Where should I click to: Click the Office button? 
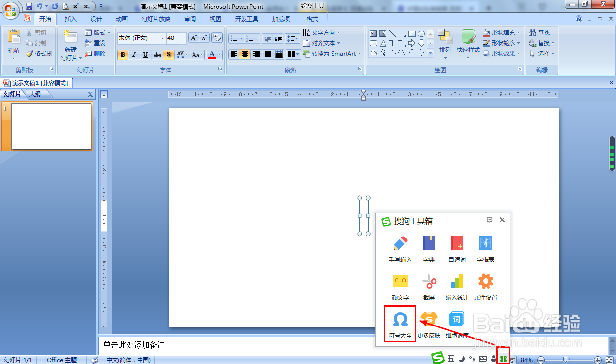pos(11,11)
